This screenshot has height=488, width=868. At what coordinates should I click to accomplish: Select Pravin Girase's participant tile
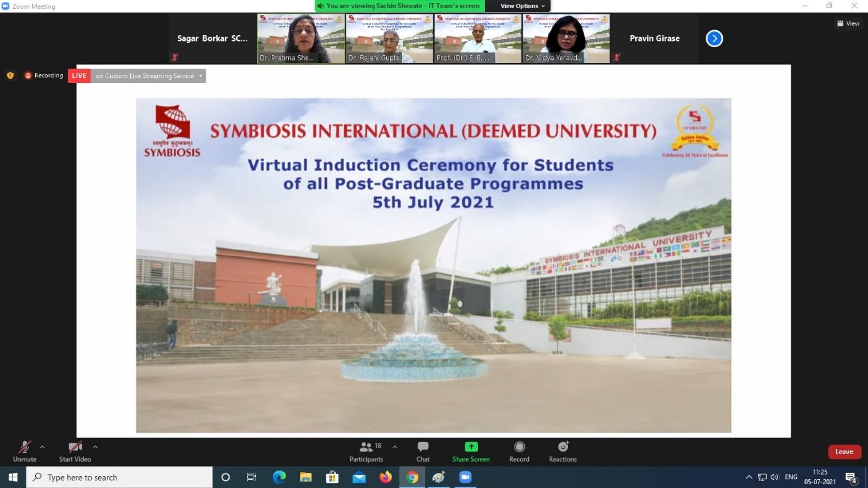(x=655, y=38)
